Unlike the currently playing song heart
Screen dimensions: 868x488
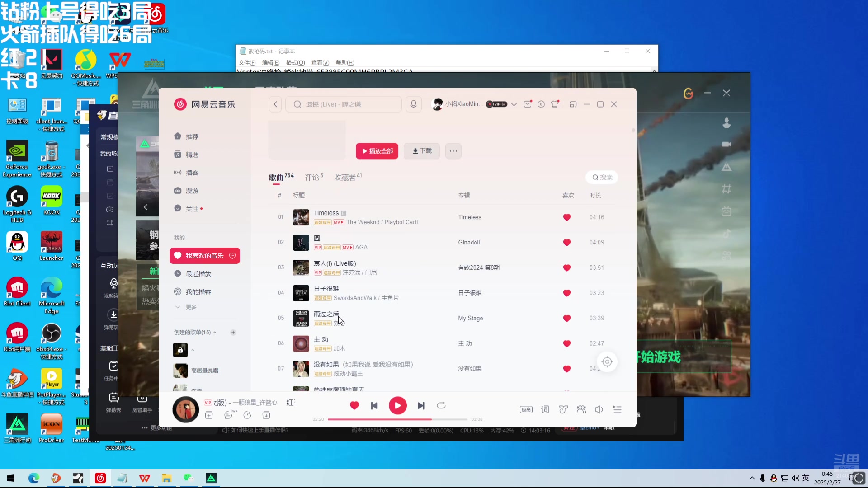tap(354, 406)
